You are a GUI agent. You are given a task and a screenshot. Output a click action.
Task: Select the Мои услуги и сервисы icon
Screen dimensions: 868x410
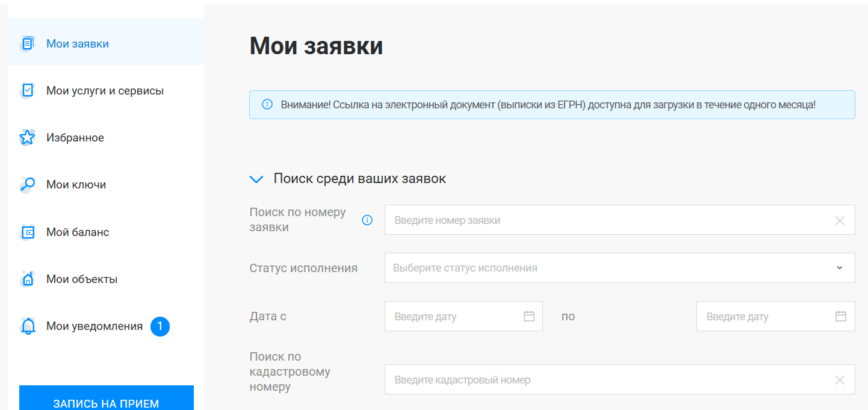[x=27, y=90]
